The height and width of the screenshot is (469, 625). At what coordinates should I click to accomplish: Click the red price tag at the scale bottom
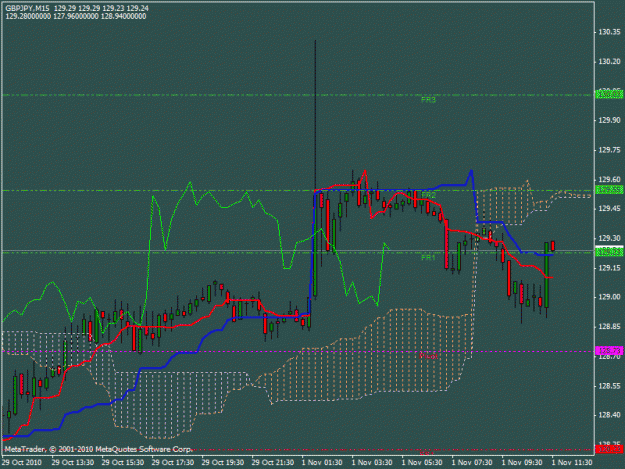609,449
